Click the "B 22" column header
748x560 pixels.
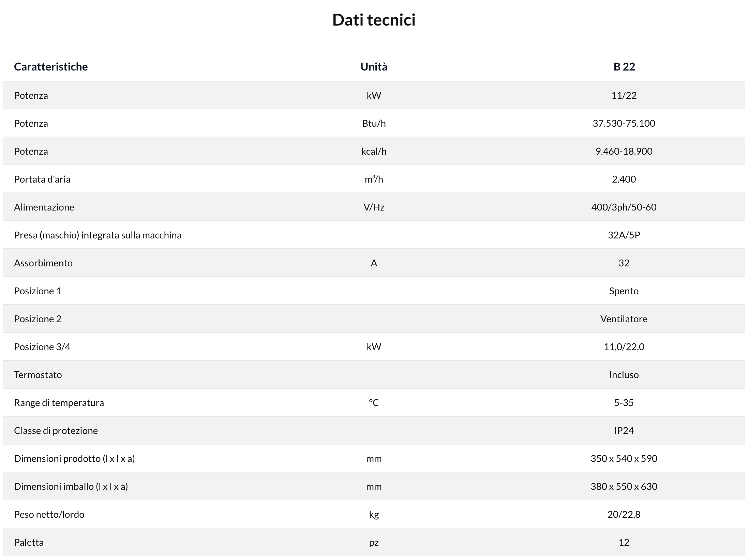624,67
